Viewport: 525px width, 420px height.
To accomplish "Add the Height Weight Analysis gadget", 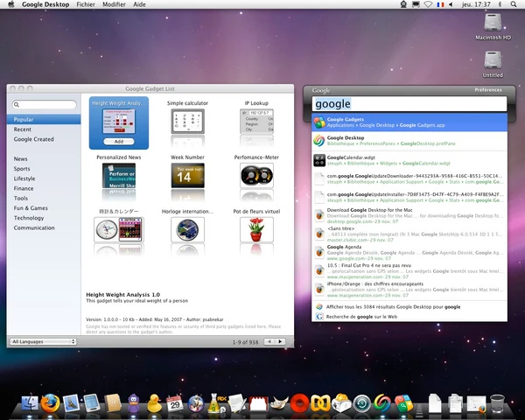I will click(119, 142).
